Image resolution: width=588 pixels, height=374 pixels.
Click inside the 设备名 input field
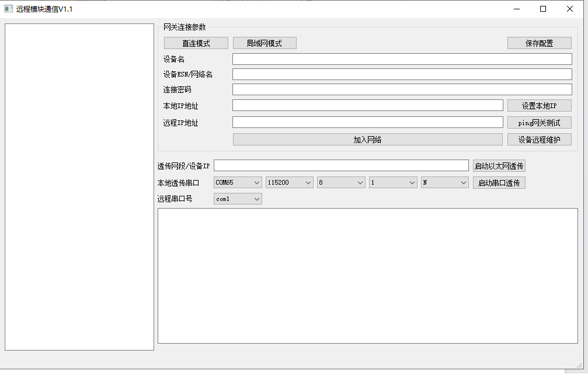[401, 58]
